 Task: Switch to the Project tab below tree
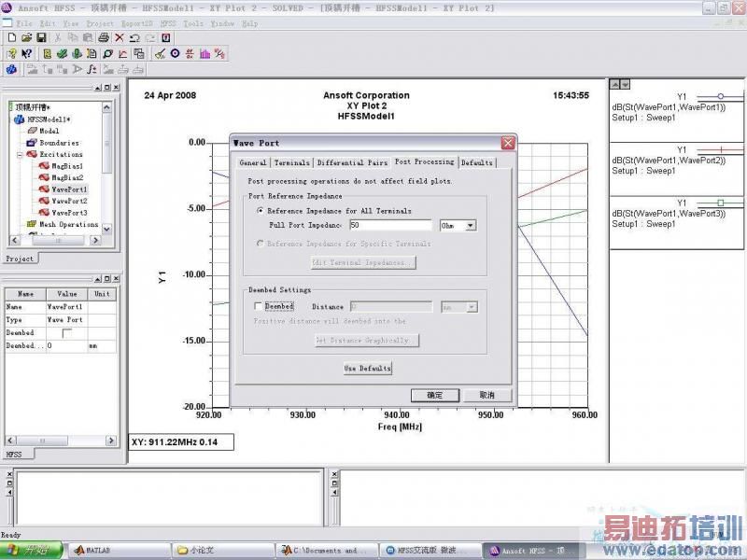pyautogui.click(x=20, y=259)
